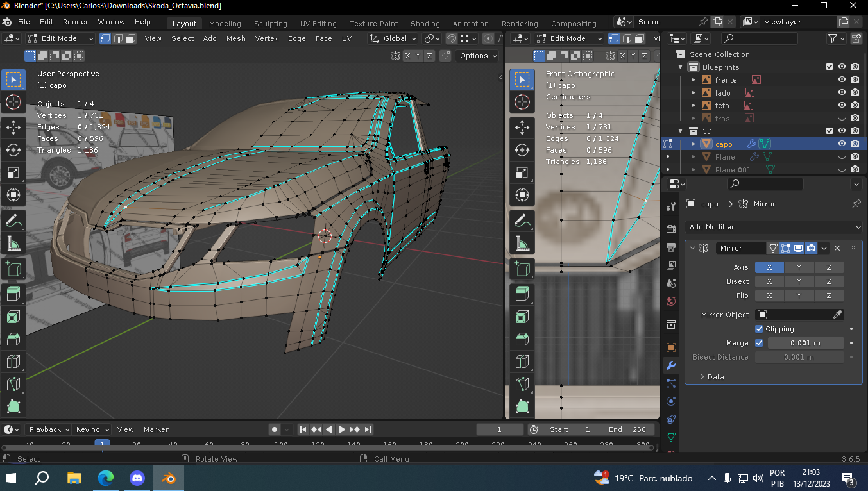The width and height of the screenshot is (868, 491).
Task: Open the Add Modifier dropdown
Action: pyautogui.click(x=774, y=227)
